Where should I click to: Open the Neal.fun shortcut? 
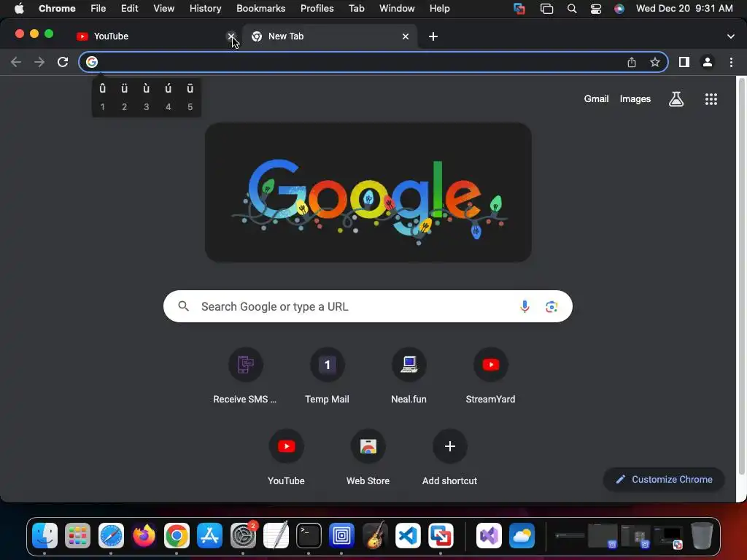click(x=409, y=376)
